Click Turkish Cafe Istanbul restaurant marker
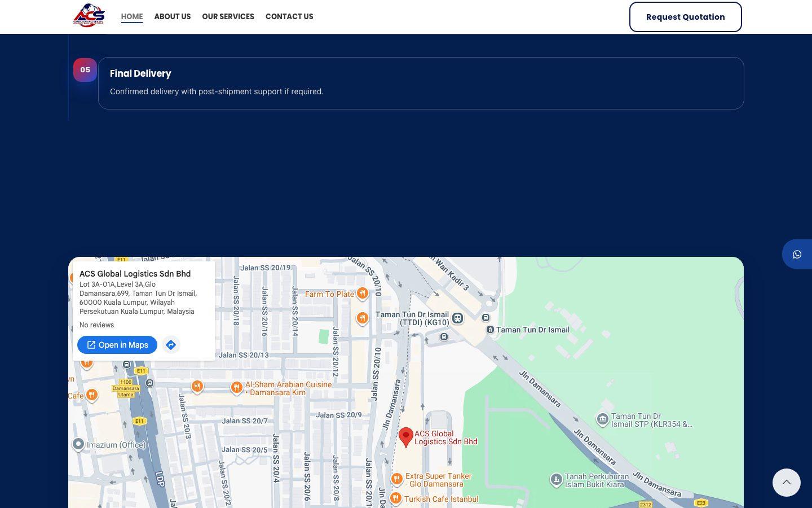812x508 pixels. pyautogui.click(x=396, y=498)
